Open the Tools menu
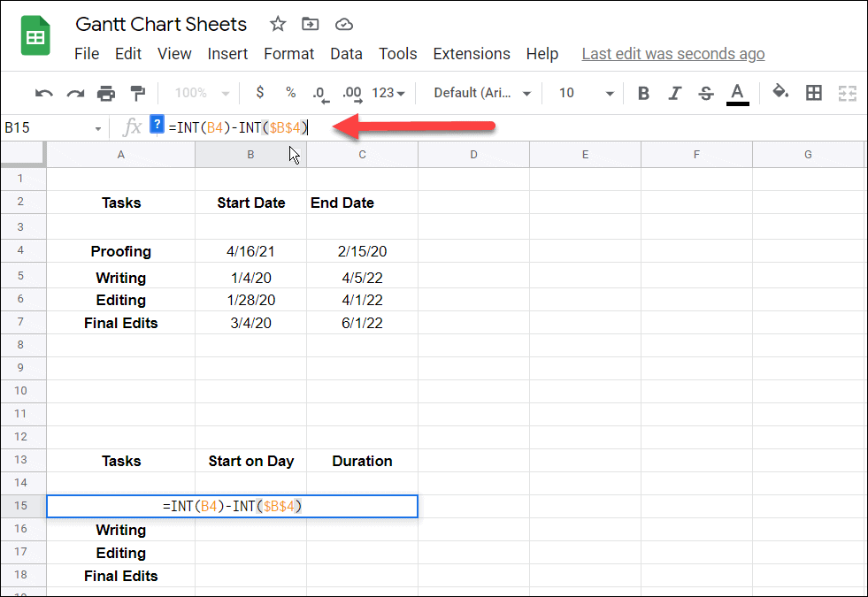Viewport: 868px width, 597px height. [397, 54]
